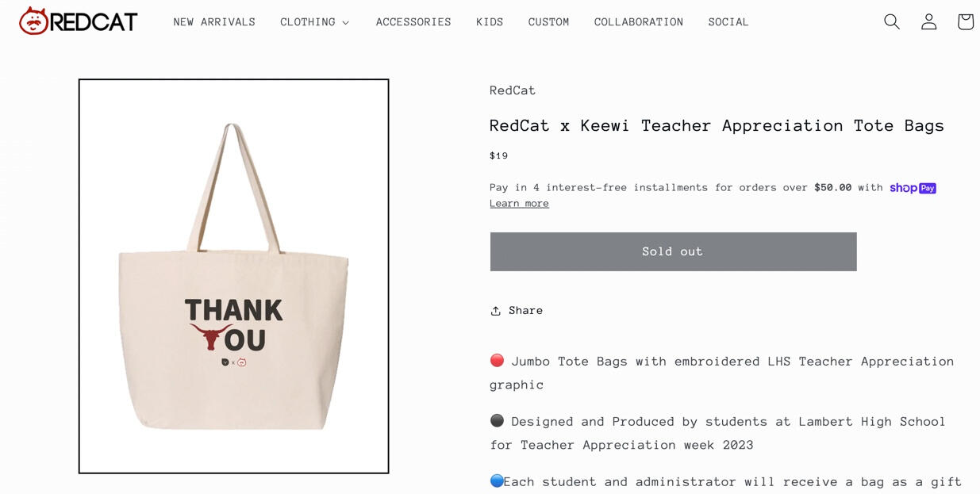The height and width of the screenshot is (494, 980).
Task: Open the Social menu item
Action: tap(728, 22)
